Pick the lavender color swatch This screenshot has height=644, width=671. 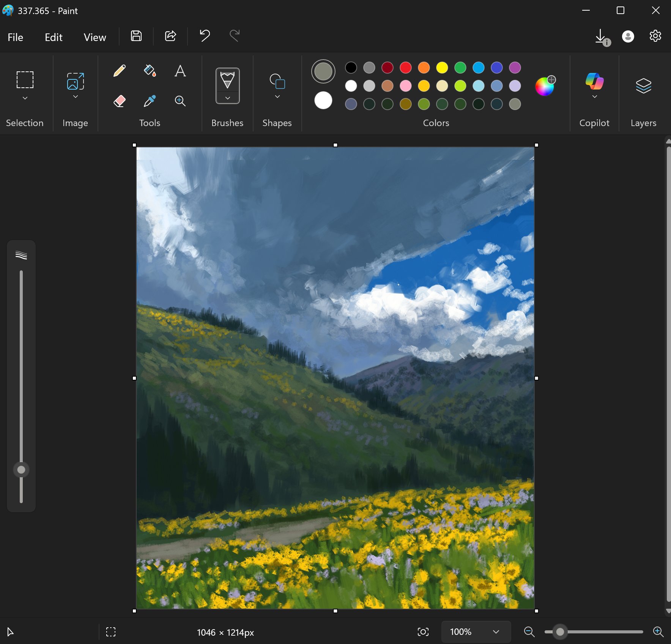pyautogui.click(x=515, y=86)
